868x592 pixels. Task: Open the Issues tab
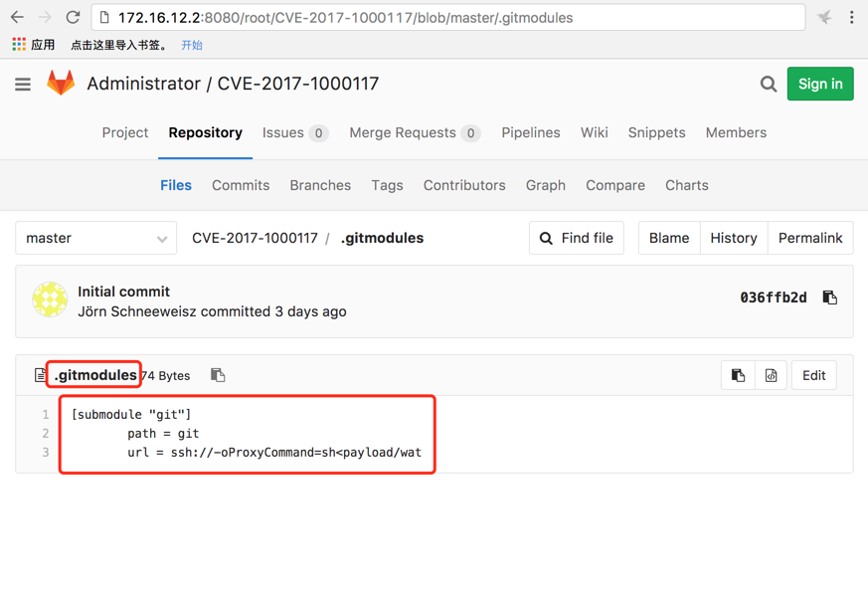click(295, 133)
